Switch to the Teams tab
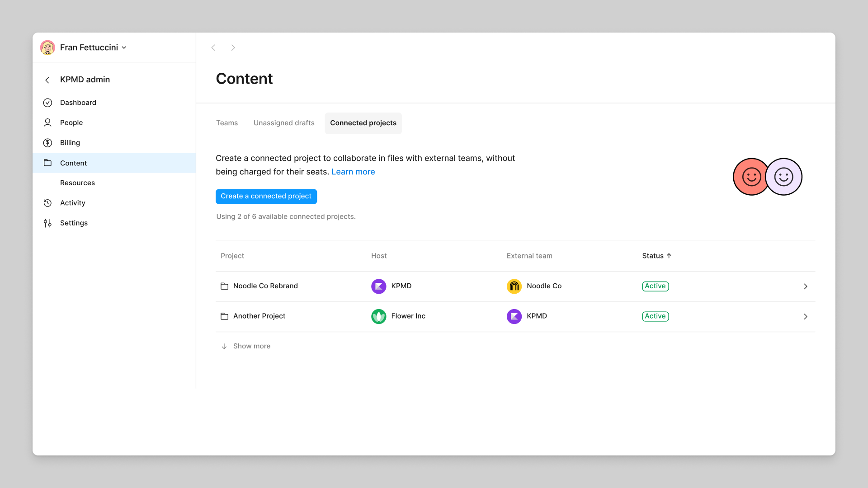 point(226,123)
